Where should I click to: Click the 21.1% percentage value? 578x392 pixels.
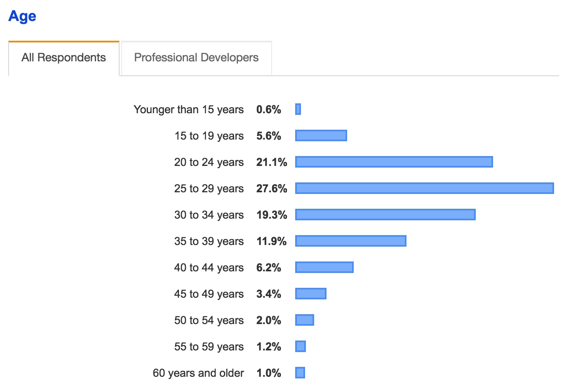click(272, 162)
